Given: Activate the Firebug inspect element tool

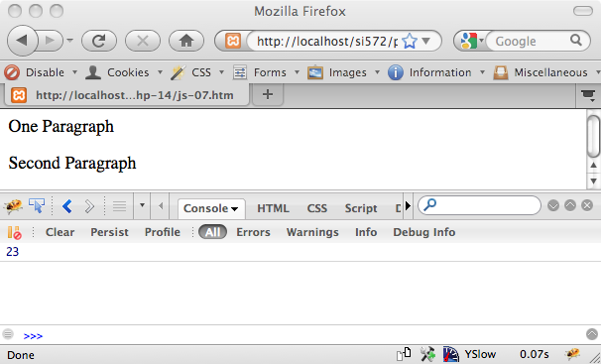Looking at the screenshot, I should (x=37, y=205).
